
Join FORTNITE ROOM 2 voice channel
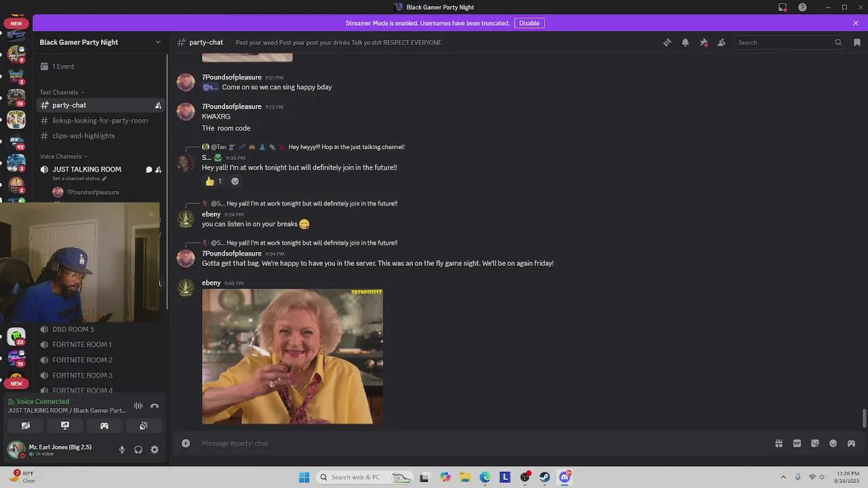coord(100,360)
